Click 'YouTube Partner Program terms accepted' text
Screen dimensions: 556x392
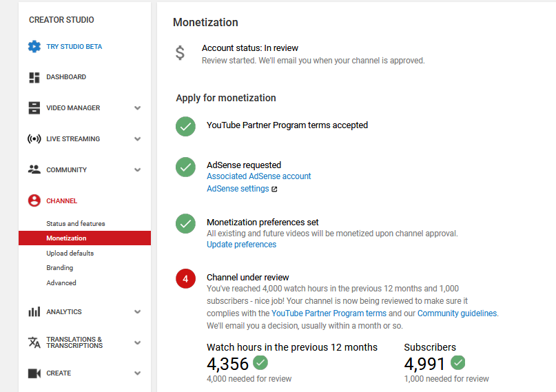287,125
